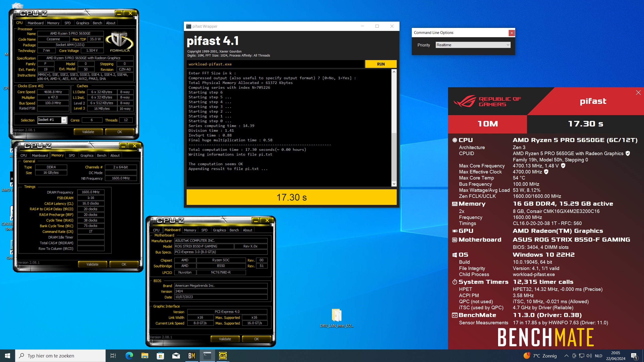Click the pifast console scrollbar down arrow
Screen dimensions: 644x362
tap(394, 184)
